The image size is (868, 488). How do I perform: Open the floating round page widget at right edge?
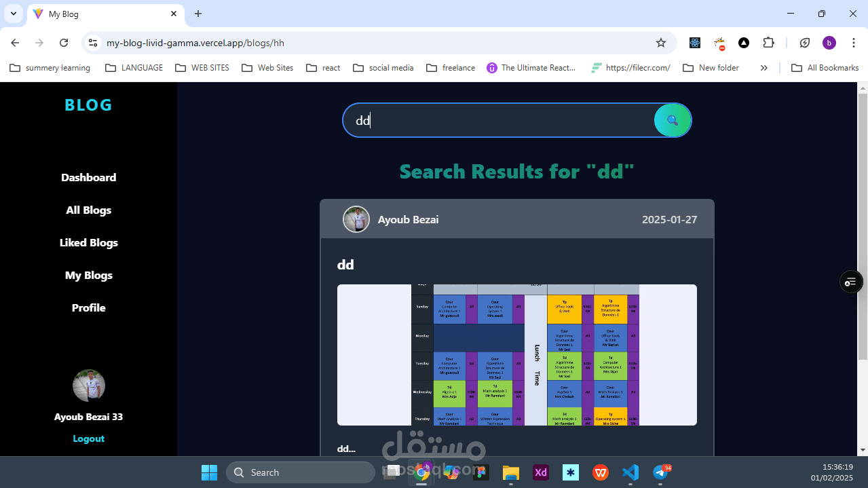(851, 281)
